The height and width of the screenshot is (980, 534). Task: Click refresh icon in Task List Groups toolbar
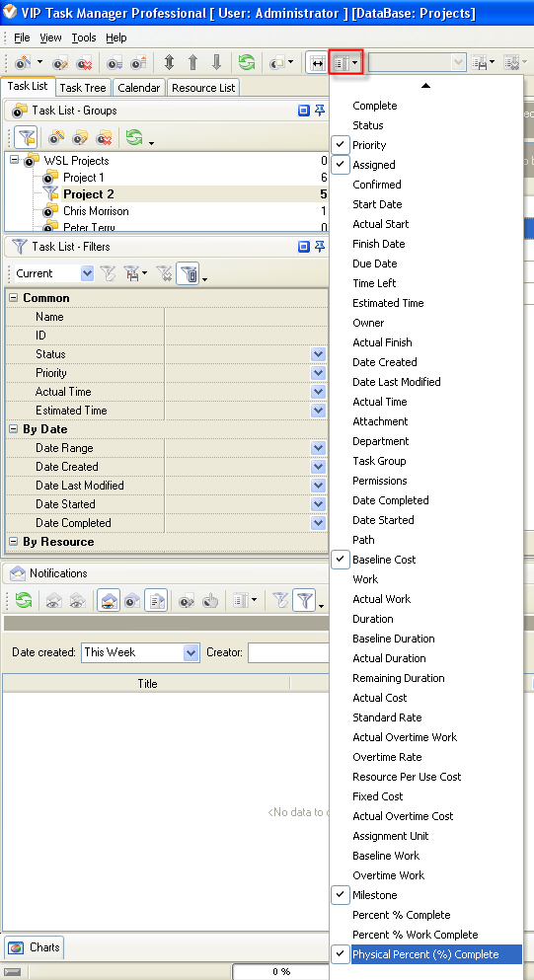tap(134, 137)
